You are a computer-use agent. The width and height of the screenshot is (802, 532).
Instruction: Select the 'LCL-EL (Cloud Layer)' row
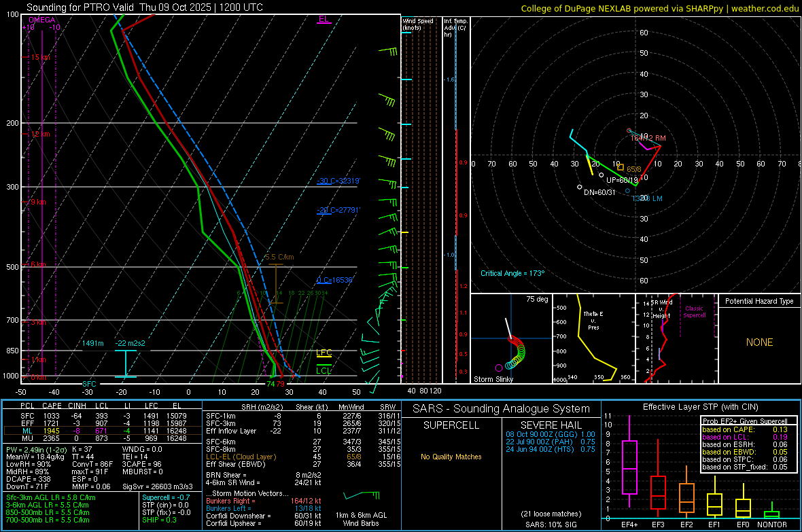click(303, 457)
